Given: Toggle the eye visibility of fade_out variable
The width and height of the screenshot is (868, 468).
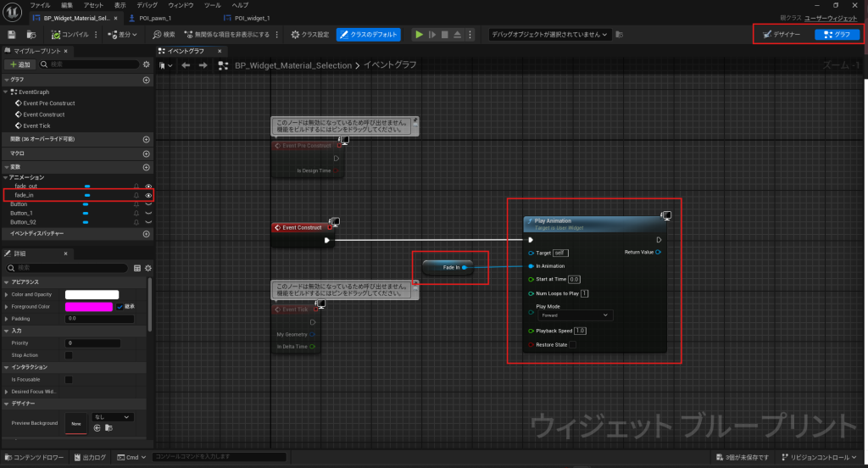Looking at the screenshot, I should click(x=148, y=187).
